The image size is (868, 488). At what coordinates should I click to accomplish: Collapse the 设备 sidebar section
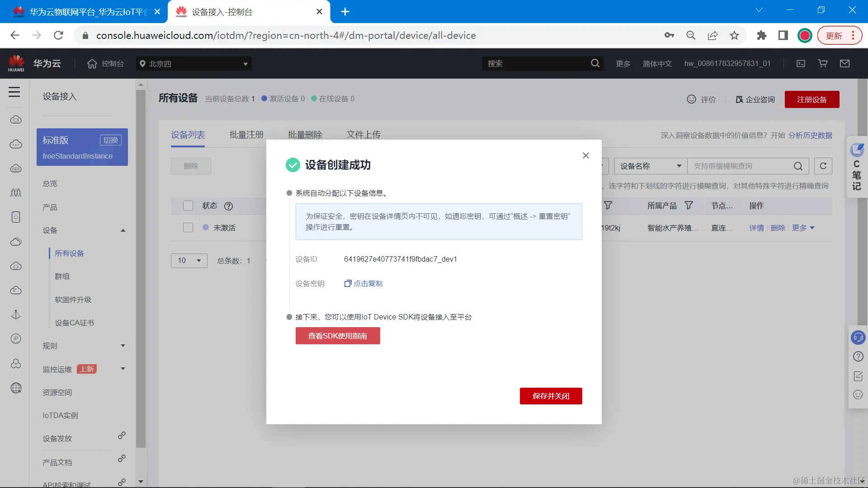pyautogui.click(x=123, y=230)
